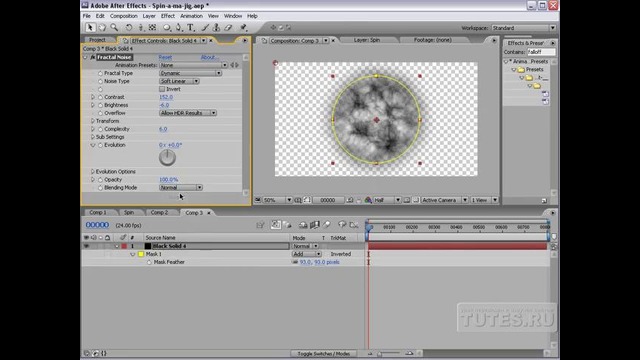
Task: Select the Hand tool
Action: [x=102, y=28]
